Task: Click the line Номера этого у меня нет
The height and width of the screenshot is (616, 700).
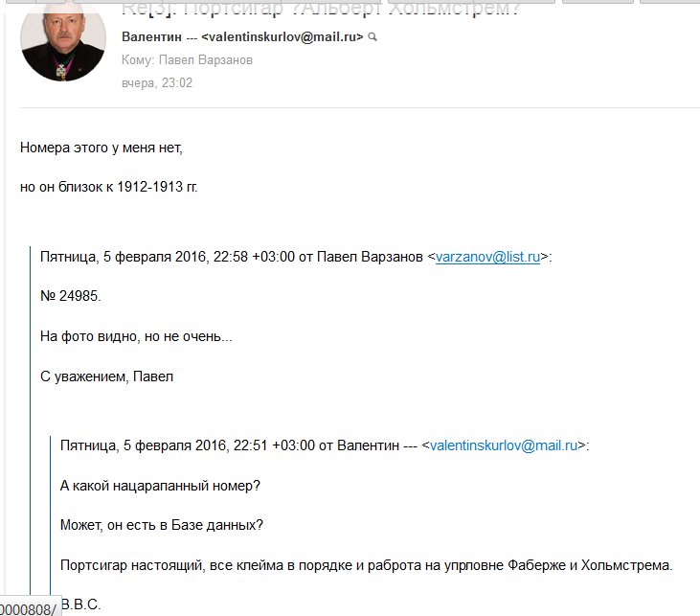Action: tap(102, 148)
